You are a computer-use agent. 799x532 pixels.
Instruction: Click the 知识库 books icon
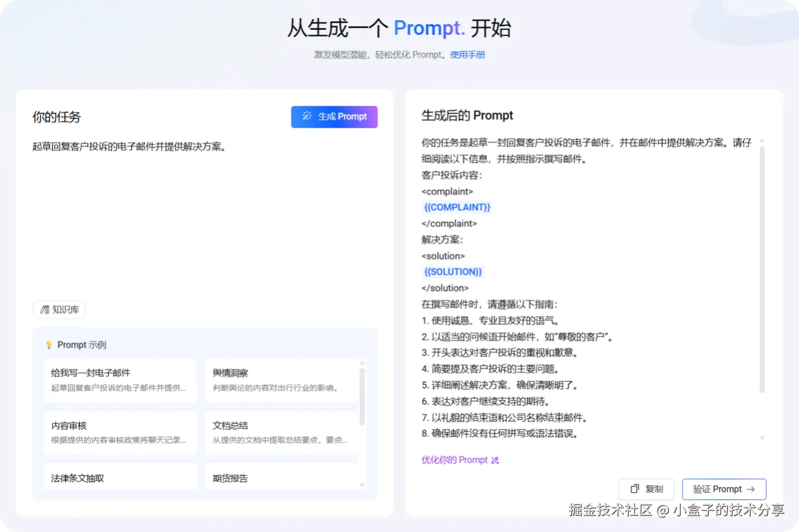45,310
